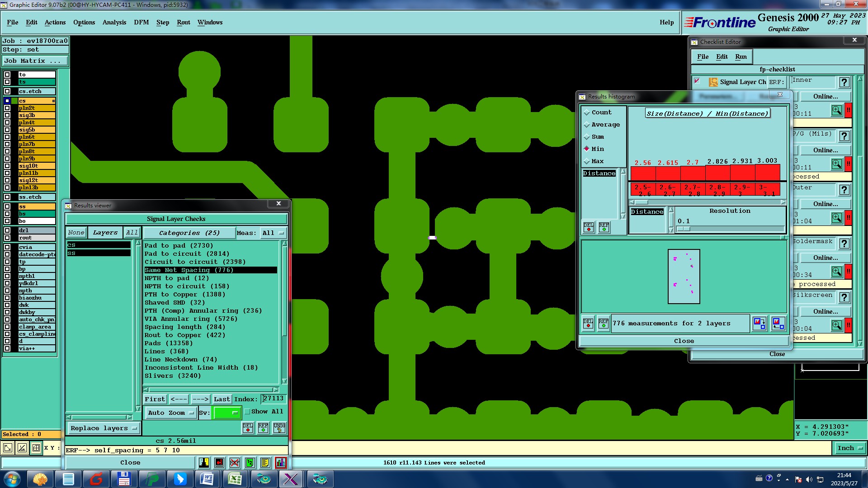Click the UNDO icon in Results viewer

click(x=279, y=428)
